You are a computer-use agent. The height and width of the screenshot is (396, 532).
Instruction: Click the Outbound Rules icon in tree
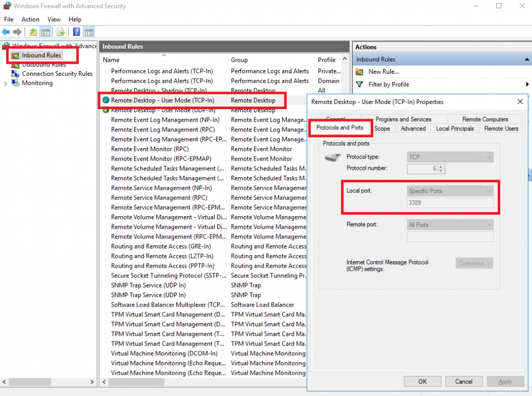click(x=15, y=65)
